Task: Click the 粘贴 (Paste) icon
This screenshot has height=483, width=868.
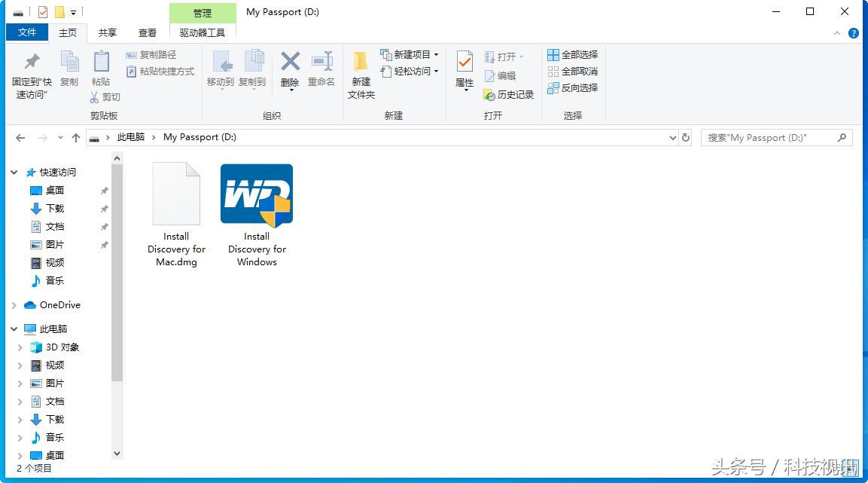Action: pos(100,72)
